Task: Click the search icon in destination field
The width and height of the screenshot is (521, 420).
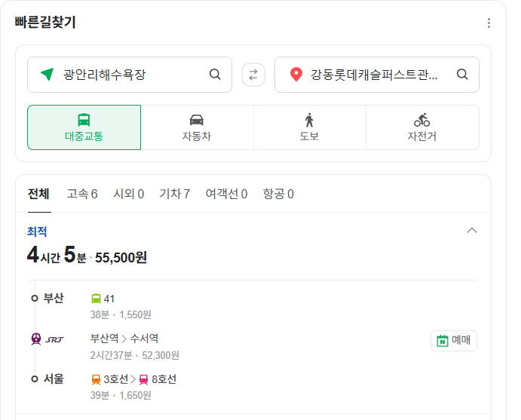Action: point(462,74)
